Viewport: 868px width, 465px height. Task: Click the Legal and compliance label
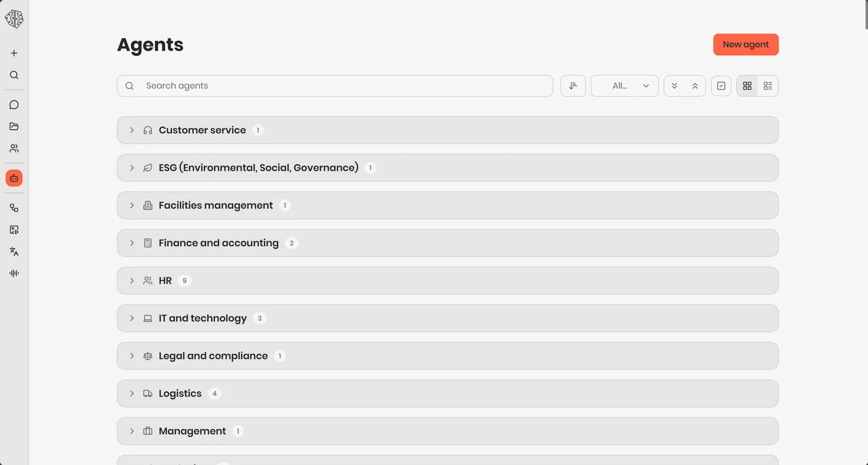click(213, 356)
